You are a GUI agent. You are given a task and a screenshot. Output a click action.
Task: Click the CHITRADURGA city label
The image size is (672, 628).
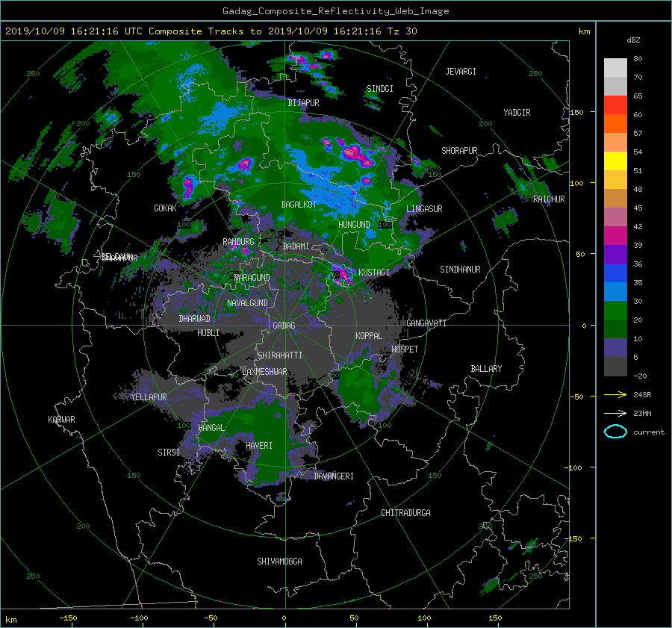[x=405, y=513]
